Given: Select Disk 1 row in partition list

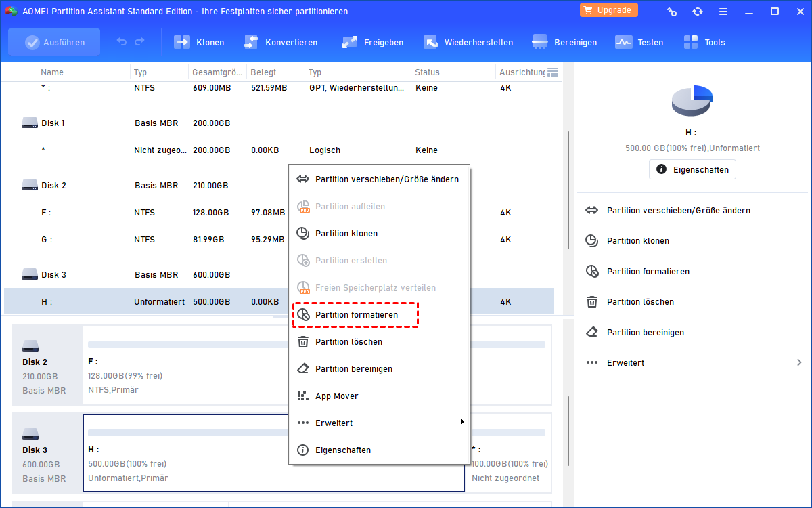Looking at the screenshot, I should [x=279, y=123].
